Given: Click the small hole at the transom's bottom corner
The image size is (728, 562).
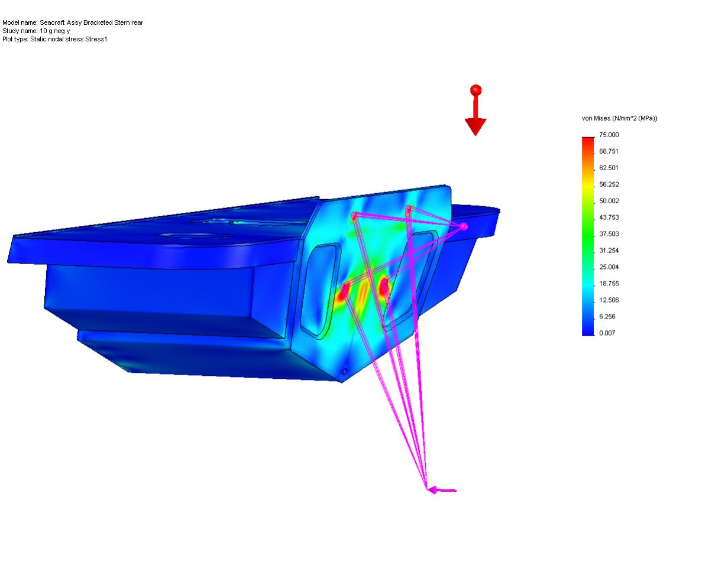Looking at the screenshot, I should tap(344, 371).
